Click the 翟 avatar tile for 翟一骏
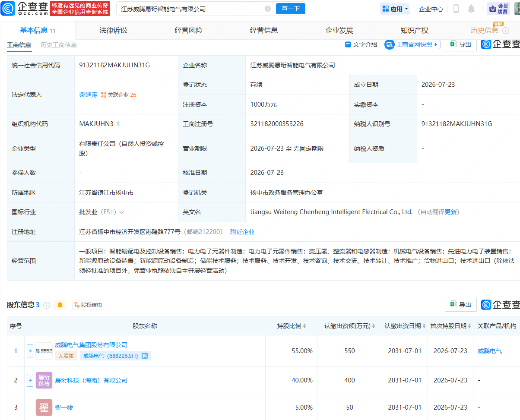This screenshot has width=520, height=420. [x=44, y=407]
